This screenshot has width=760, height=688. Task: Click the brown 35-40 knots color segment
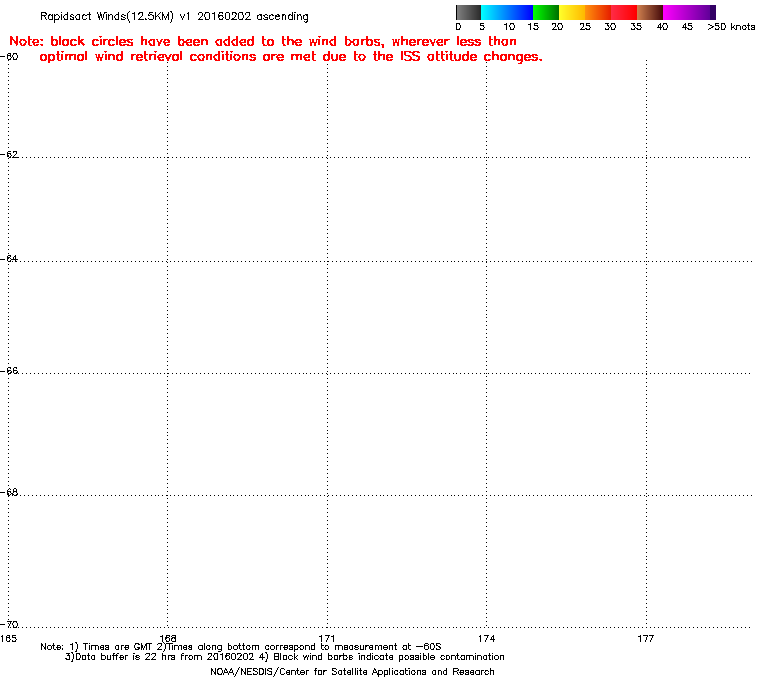[650, 12]
